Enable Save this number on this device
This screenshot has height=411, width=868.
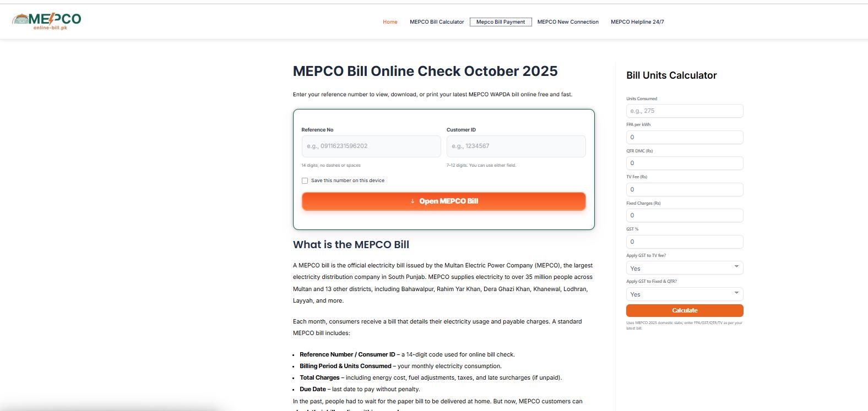305,180
